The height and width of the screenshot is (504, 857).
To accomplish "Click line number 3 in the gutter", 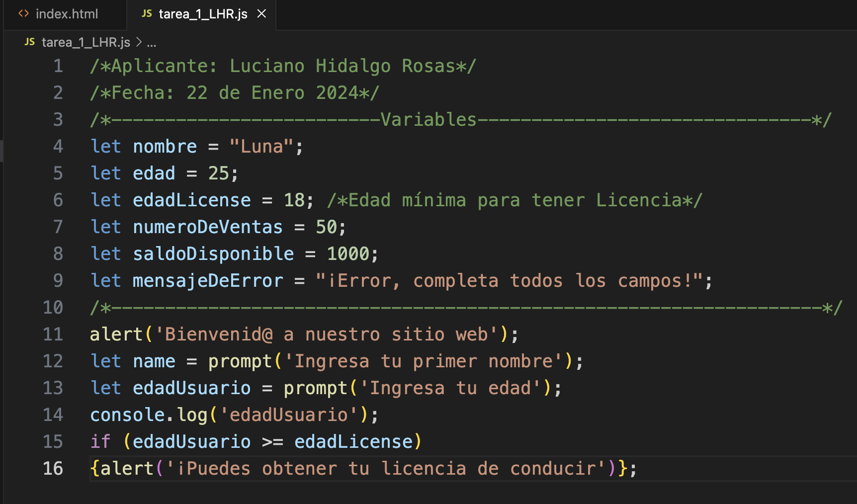I will 58,120.
